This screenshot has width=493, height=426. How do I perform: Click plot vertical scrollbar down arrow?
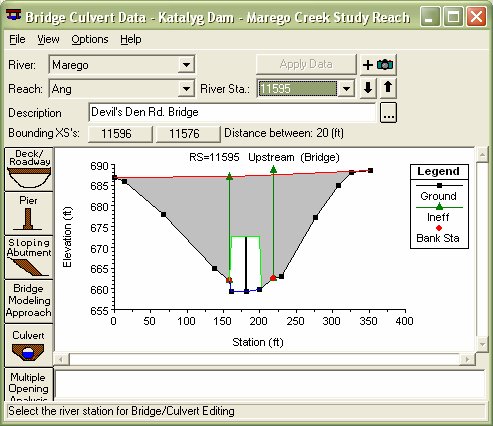[x=482, y=344]
